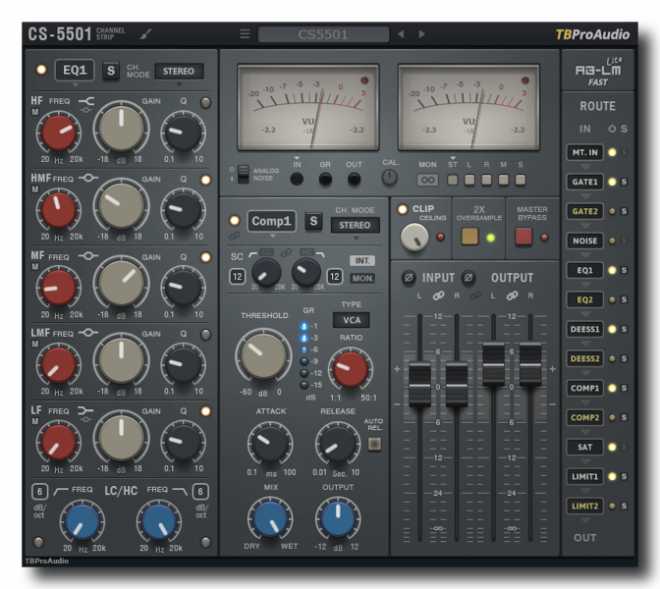Viewport: 660px width, 589px height.
Task: Click the CAL calibration knob
Action: tap(389, 177)
